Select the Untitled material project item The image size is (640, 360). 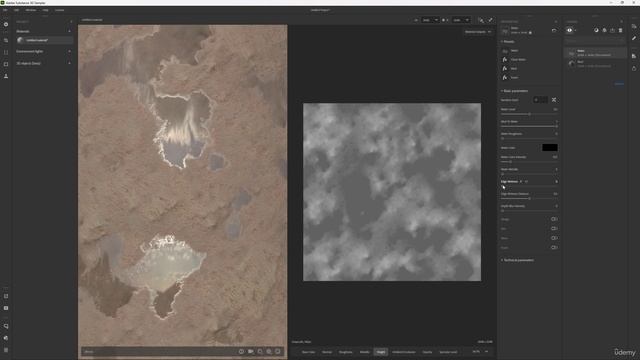pos(44,40)
